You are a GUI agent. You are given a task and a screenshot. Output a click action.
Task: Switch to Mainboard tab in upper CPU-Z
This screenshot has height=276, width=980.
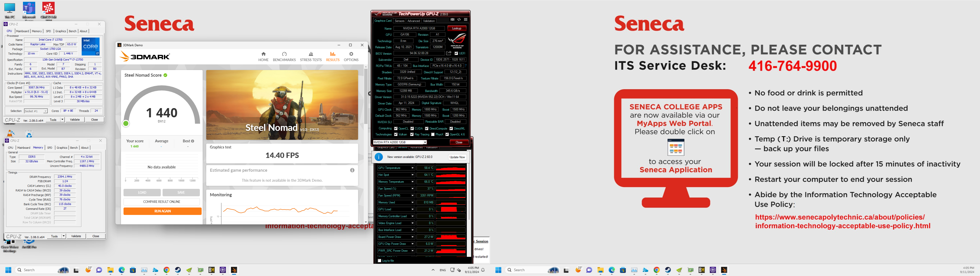click(x=22, y=31)
